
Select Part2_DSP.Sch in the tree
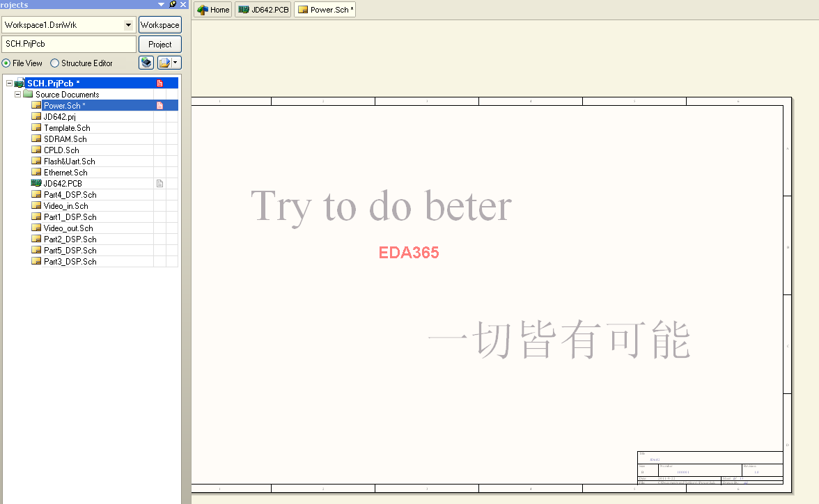click(x=70, y=239)
